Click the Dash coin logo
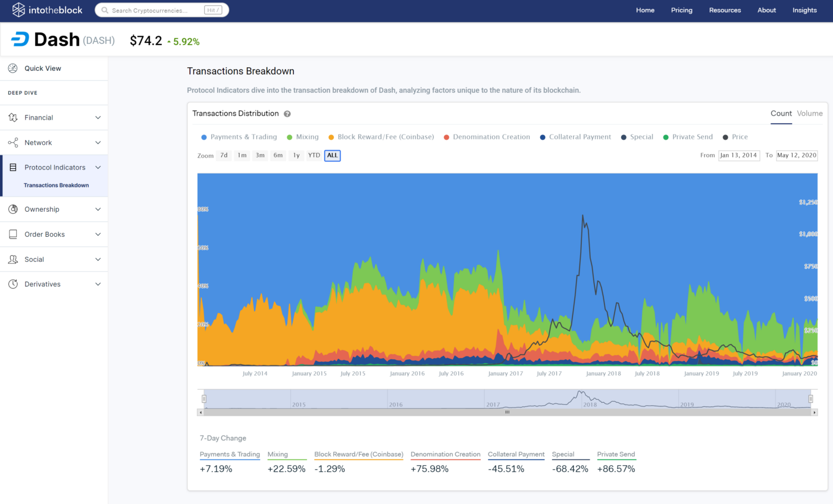Screen dimensions: 833x504 20,40
